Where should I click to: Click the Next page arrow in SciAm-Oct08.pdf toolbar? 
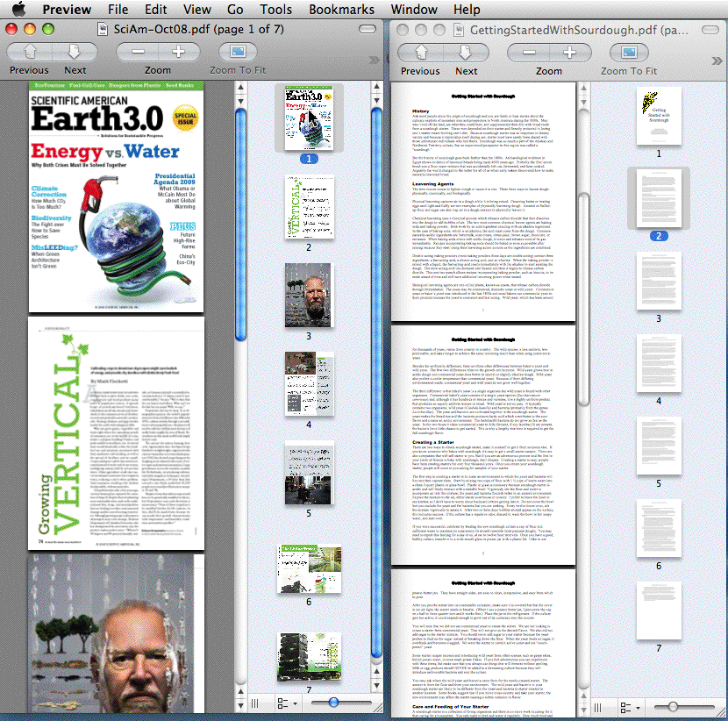click(75, 53)
